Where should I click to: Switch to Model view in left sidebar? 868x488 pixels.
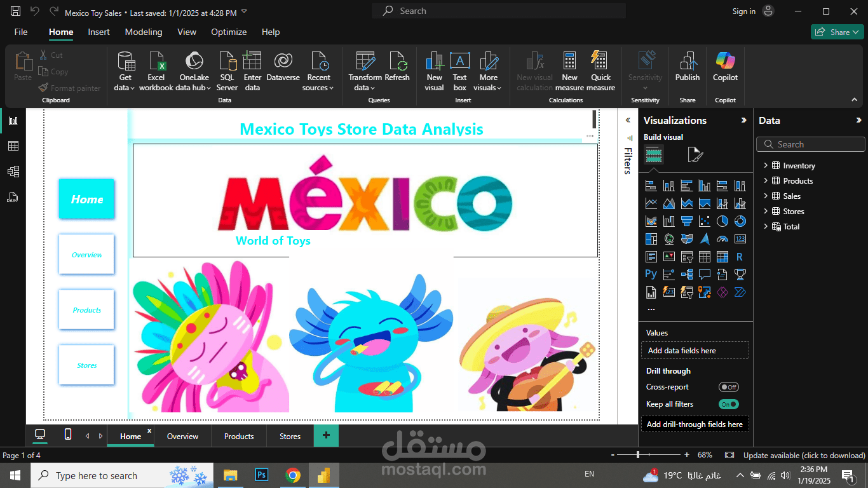(x=13, y=172)
